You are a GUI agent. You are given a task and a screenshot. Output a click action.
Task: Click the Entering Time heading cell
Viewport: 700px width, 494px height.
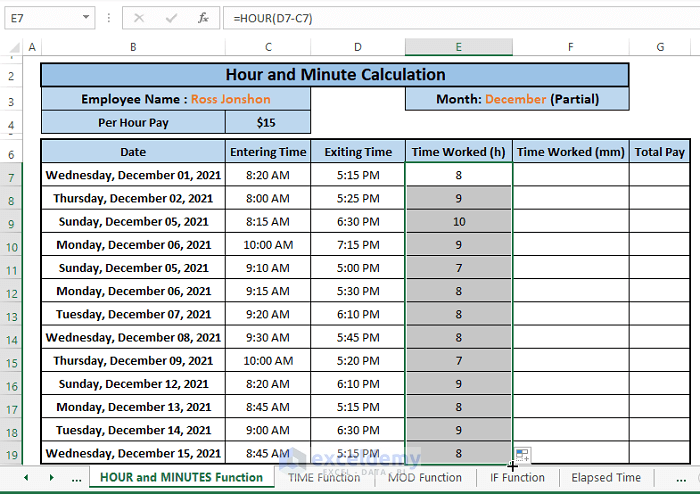pos(268,152)
